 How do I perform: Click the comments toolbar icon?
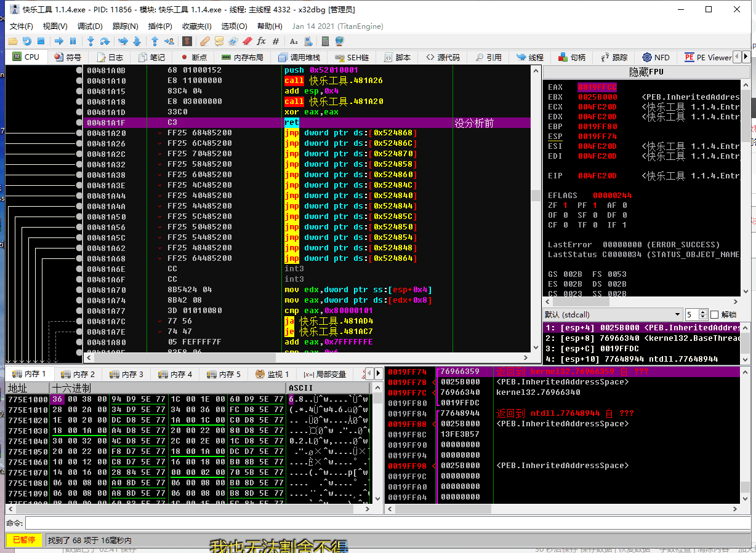pos(219,41)
